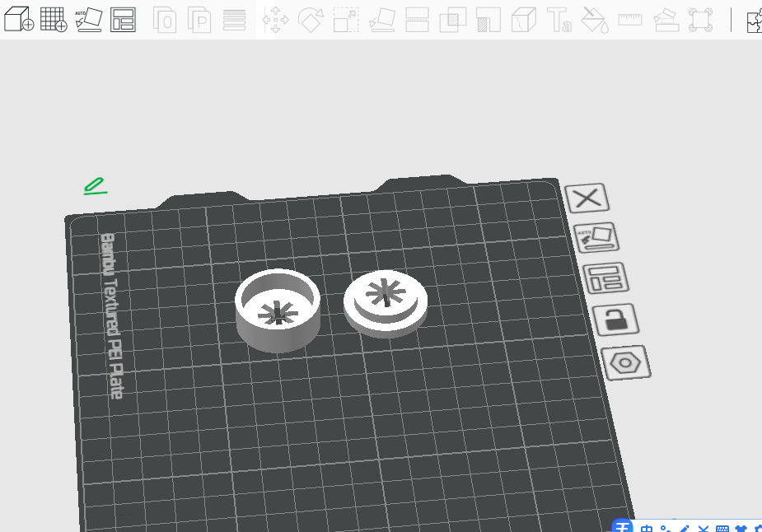
Task: Open plate settings hexagon icon
Action: 626,362
